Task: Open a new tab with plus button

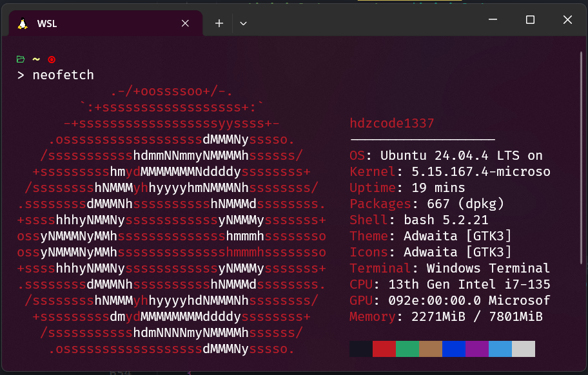Action: tap(219, 23)
